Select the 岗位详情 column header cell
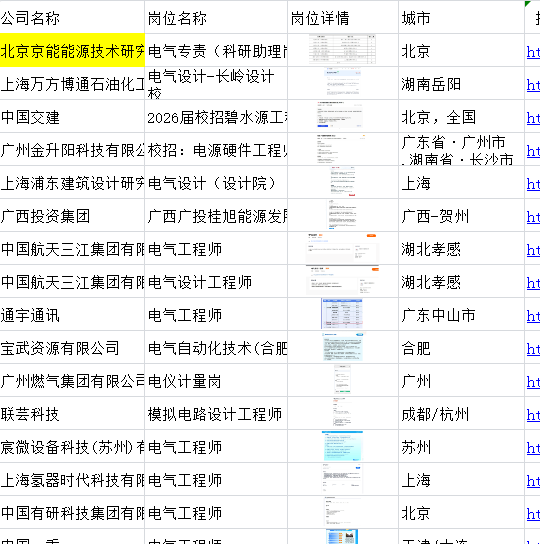Viewport: 540px width, 544px height. 343,17
